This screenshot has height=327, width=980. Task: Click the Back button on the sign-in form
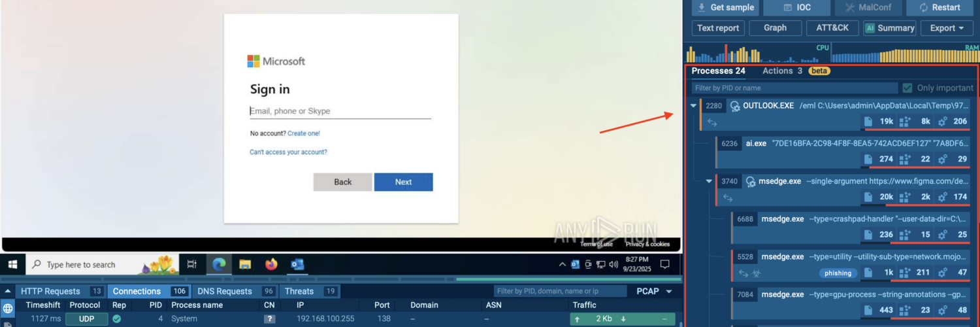[343, 182]
